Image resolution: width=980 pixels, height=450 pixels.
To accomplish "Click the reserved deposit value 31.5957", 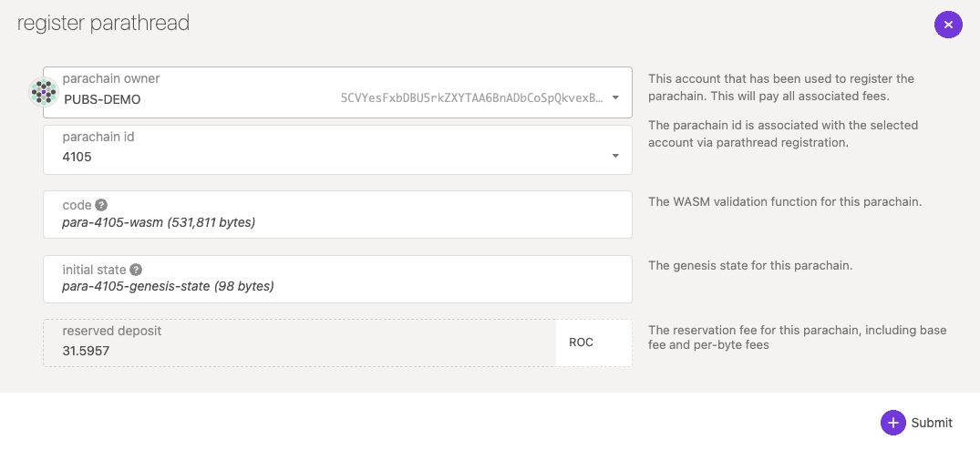I will point(88,351).
